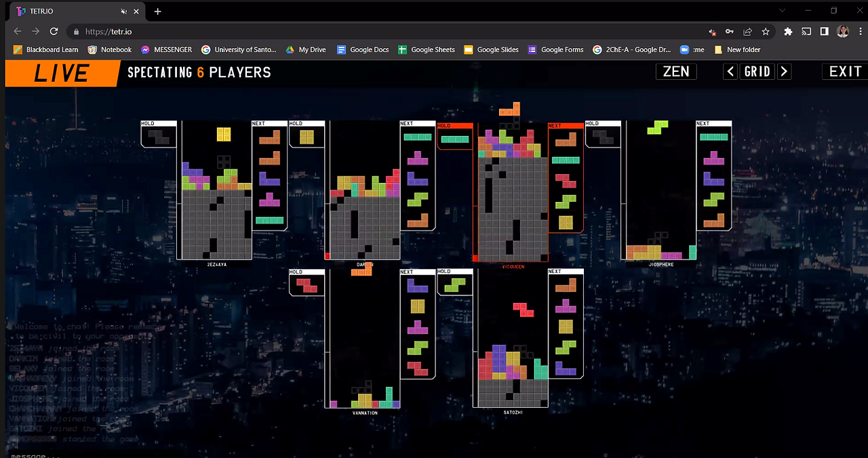Click VANNATION's HOLD piece box
This screenshot has width=868, height=458.
pyautogui.click(x=307, y=282)
